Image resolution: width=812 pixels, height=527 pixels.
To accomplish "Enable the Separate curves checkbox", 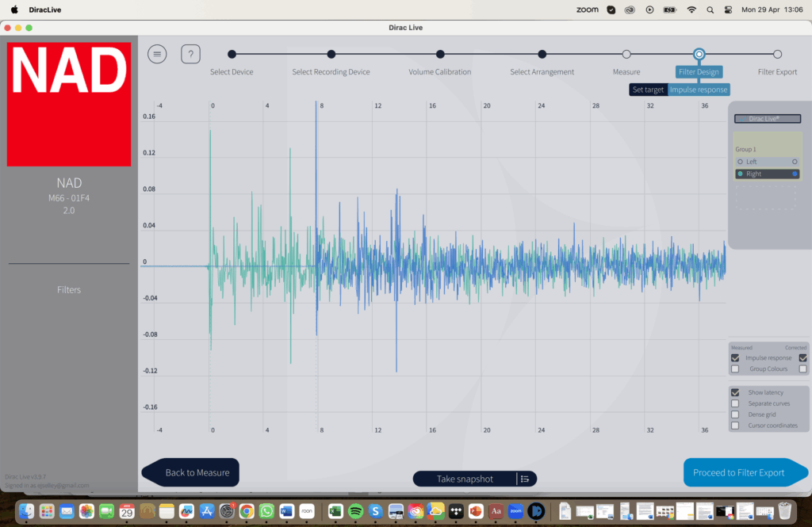I will point(735,403).
